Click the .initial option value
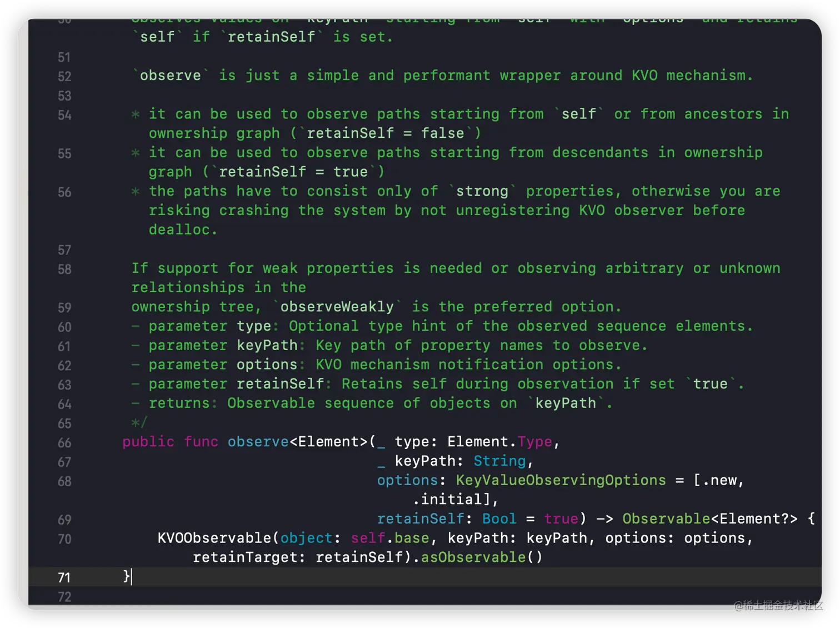The height and width of the screenshot is (628, 840). coord(451,499)
